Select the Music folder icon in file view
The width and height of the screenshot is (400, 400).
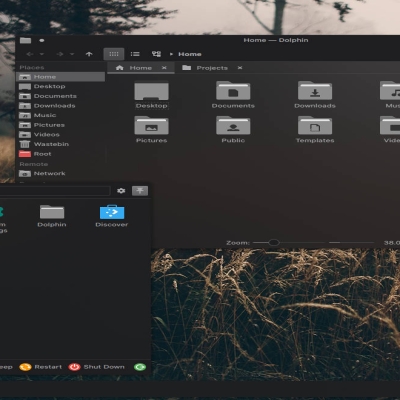(x=390, y=91)
